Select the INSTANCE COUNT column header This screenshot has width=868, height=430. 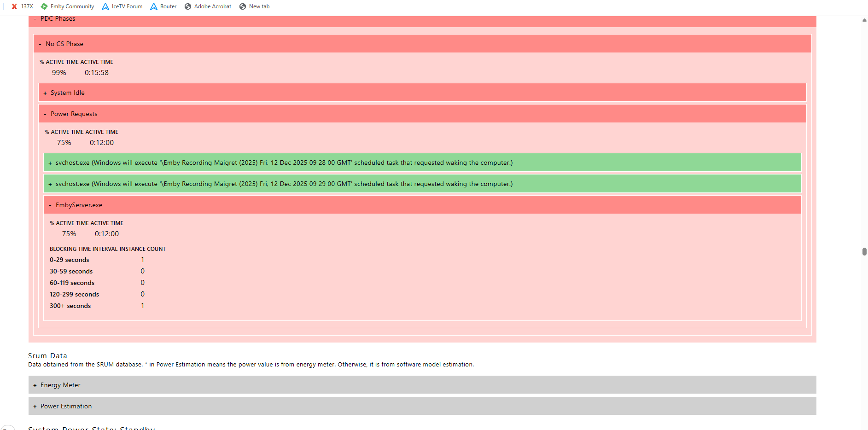(143, 249)
